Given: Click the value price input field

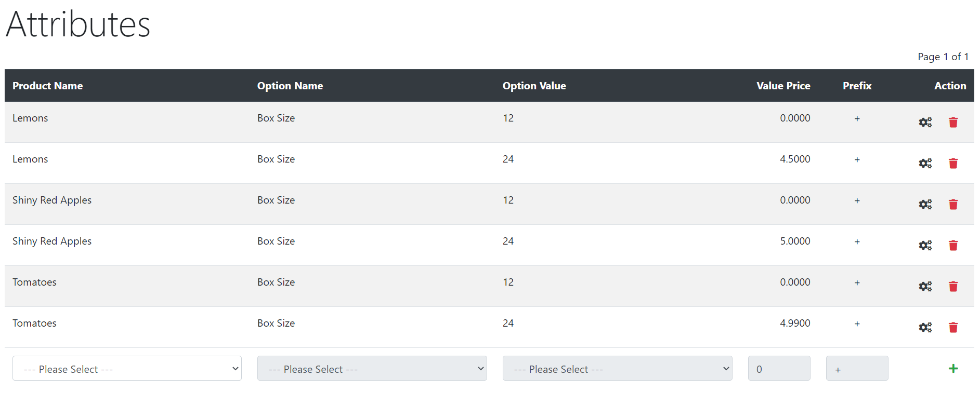Looking at the screenshot, I should coord(779,368).
